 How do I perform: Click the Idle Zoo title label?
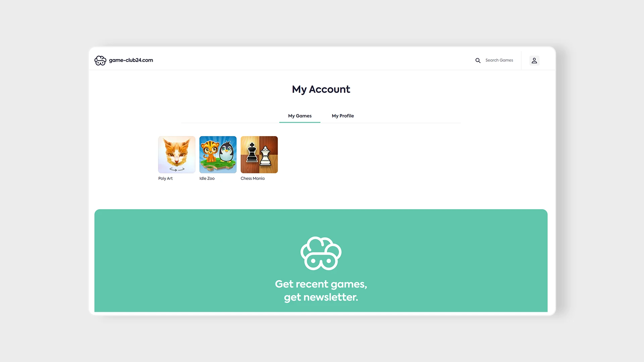click(207, 178)
